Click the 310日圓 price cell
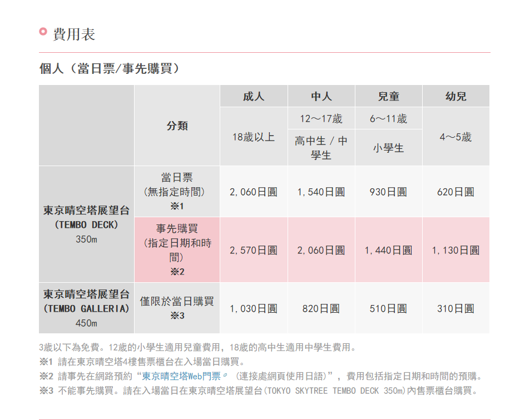The height and width of the screenshot is (420, 505). point(456,308)
